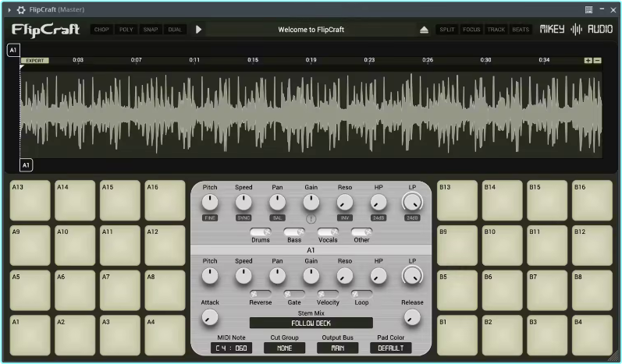Switch to the FOCUS view

[x=471, y=30]
